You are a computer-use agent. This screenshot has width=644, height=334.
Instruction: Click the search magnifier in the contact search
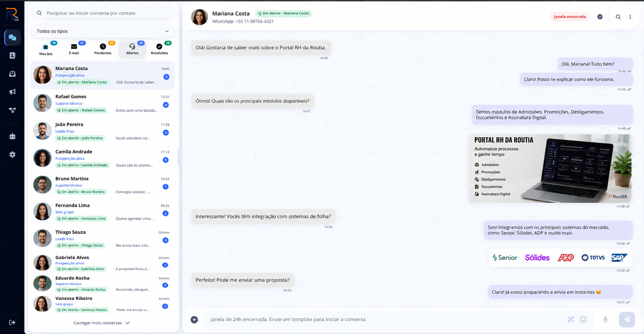39,13
